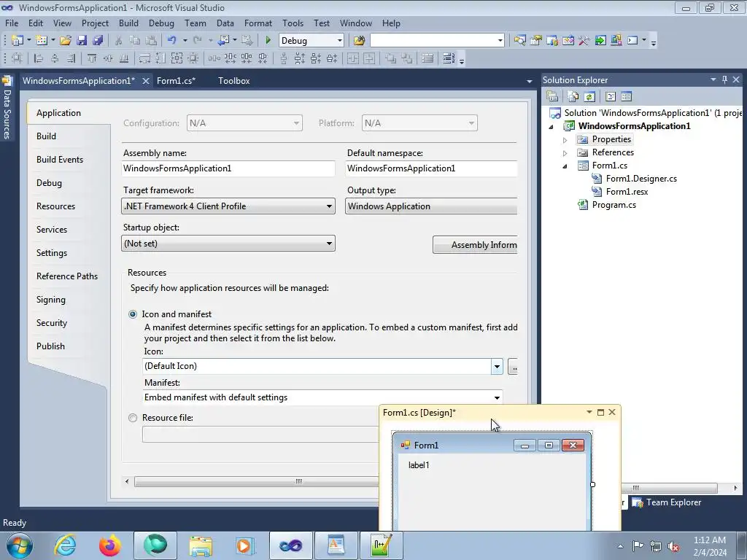
Task: Open the Properties Window toolbar icon
Action: (536, 41)
